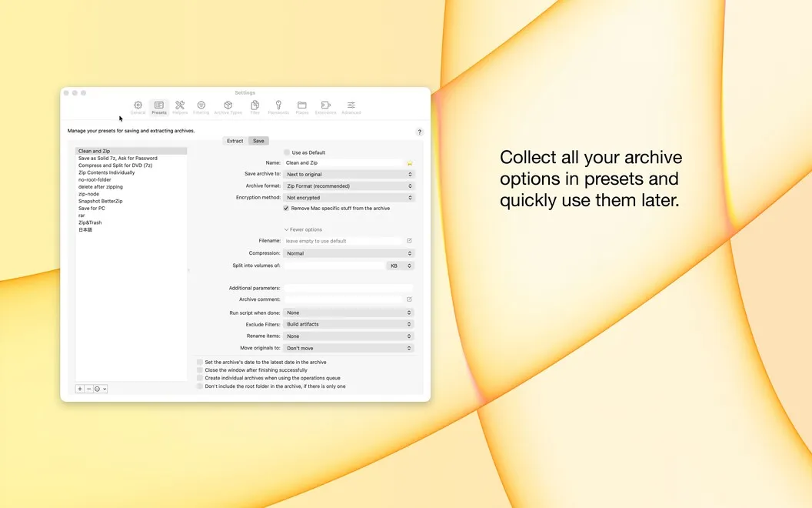Click edit icon next to Filename field

coord(409,240)
